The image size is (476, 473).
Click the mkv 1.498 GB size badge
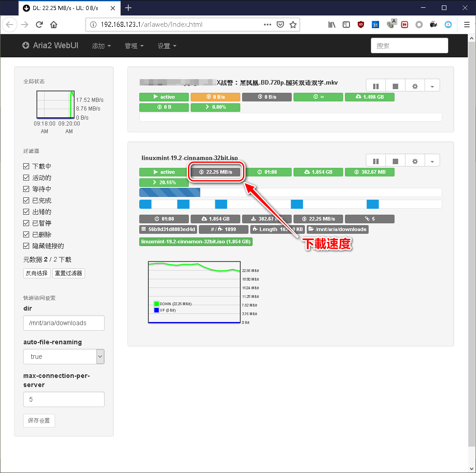(x=370, y=97)
